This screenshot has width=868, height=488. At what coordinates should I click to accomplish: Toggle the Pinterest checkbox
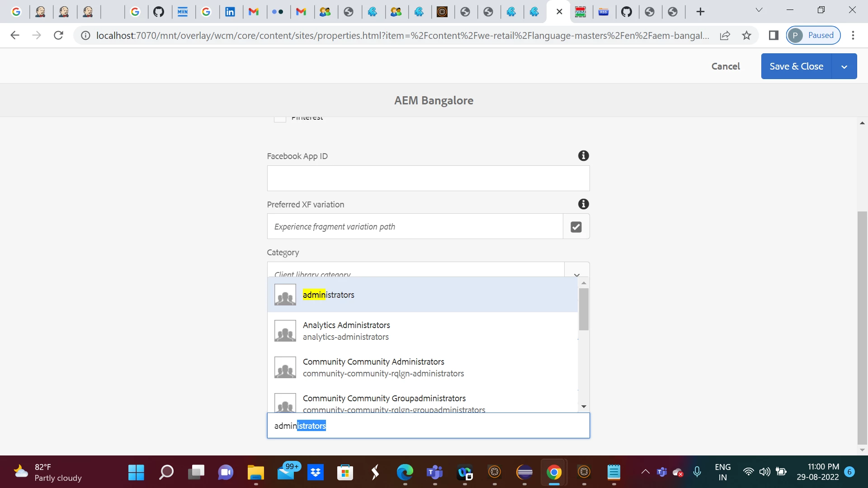point(280,118)
